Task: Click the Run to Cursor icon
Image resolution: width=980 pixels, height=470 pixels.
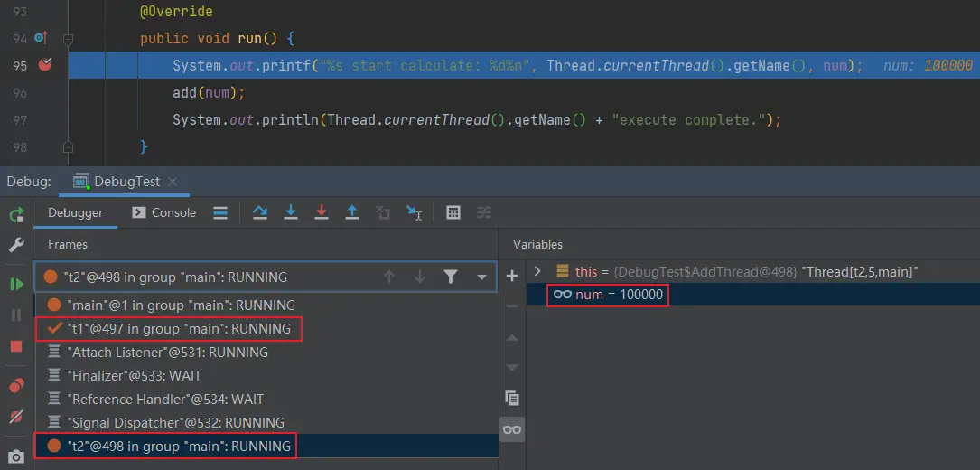Action: tap(414, 212)
